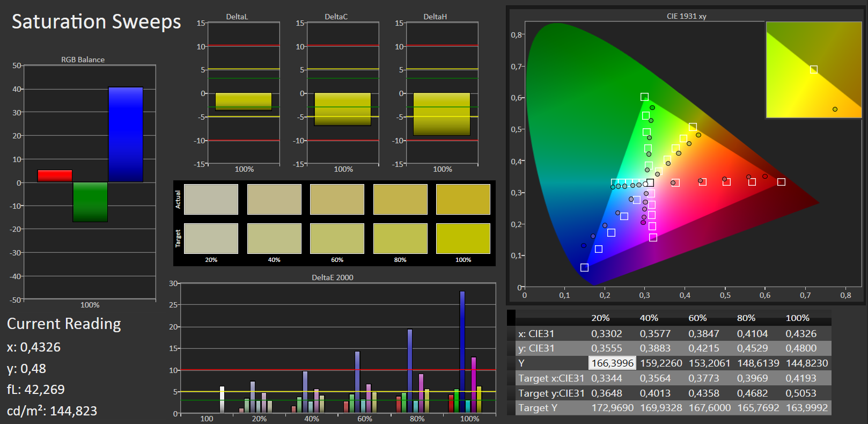Click the green bar in RGB Balance chart
Screen dimensions: 868x424
[90, 202]
